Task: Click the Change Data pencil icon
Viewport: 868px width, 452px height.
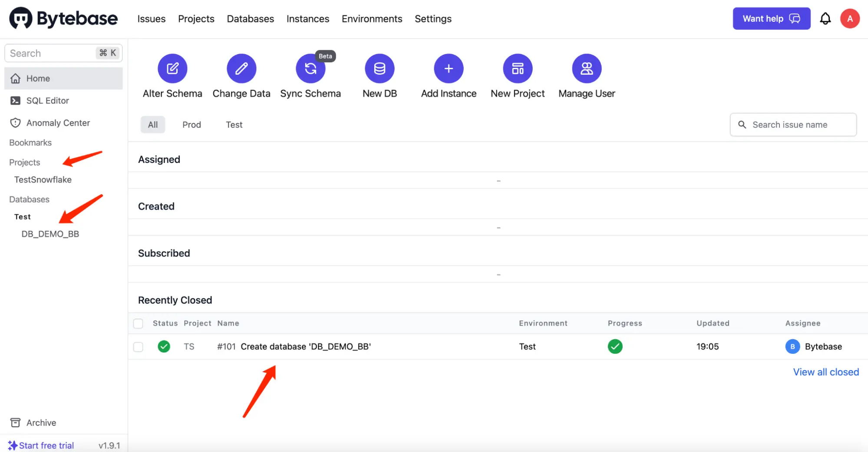Action: 241,68
